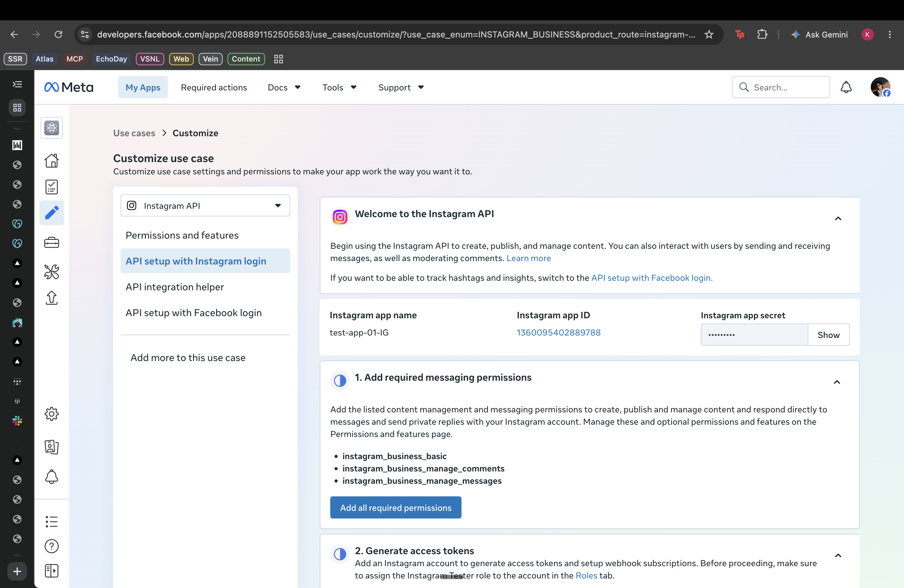Reload the browser page
Viewport: 904px width, 588px height.
pyautogui.click(x=58, y=34)
